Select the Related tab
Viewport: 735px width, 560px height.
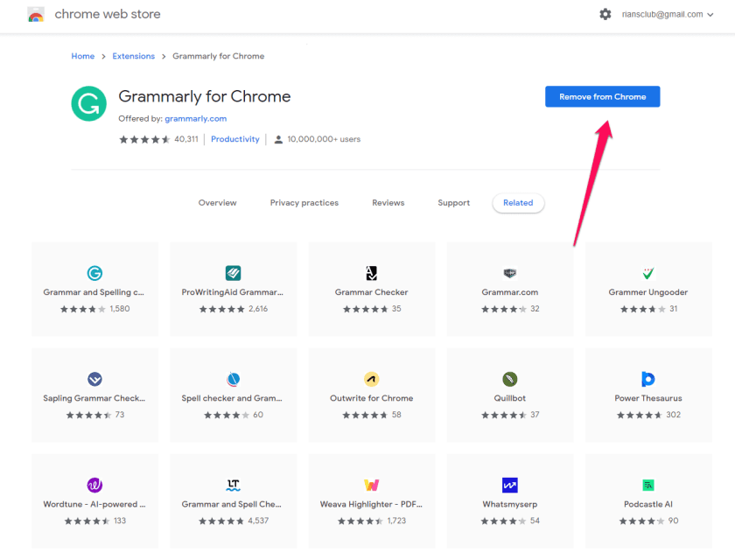pyautogui.click(x=518, y=203)
